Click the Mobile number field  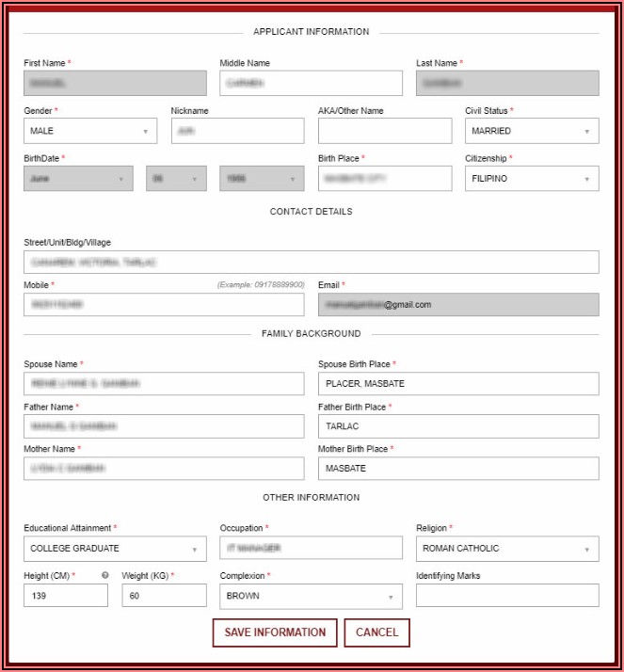164,304
